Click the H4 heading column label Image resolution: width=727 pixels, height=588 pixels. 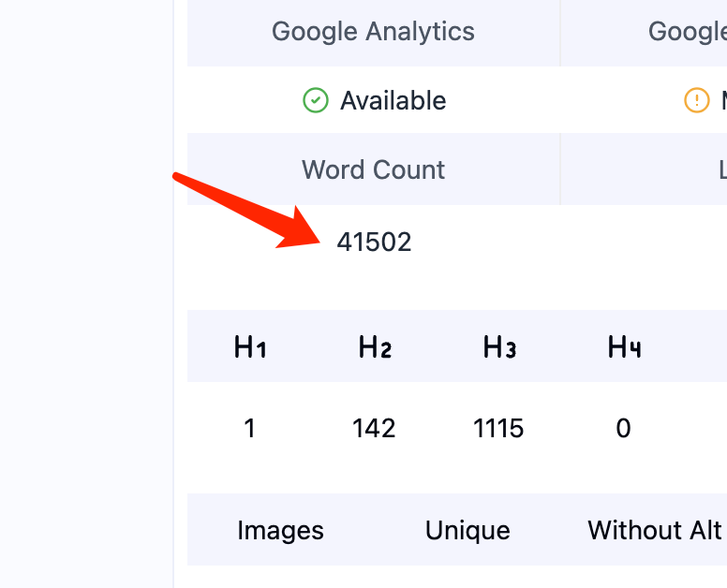pyautogui.click(x=624, y=346)
